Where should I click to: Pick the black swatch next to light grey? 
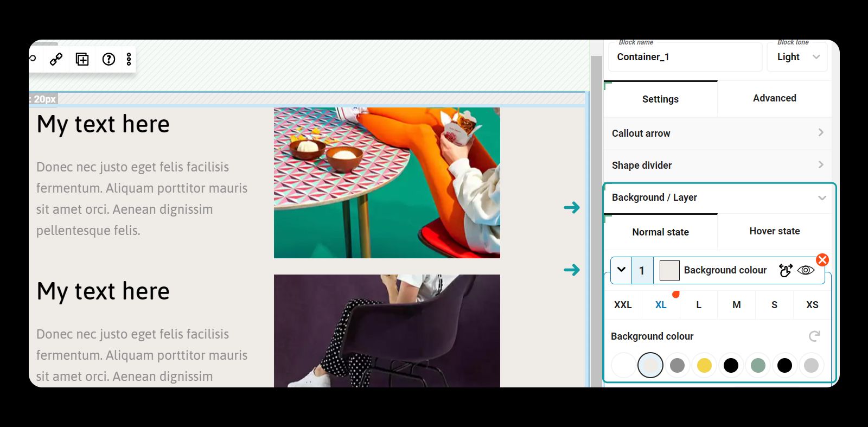coord(784,365)
